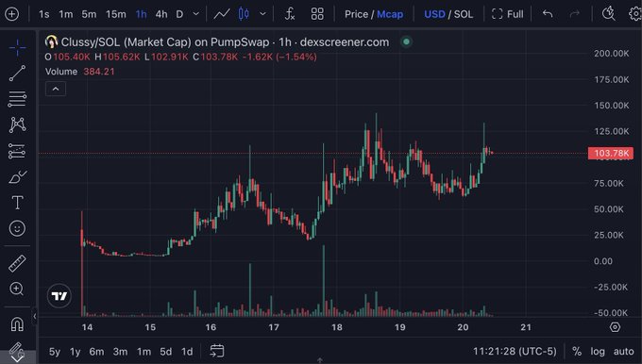Select the XABCD pattern tool
The image size is (642, 364).
17,124
